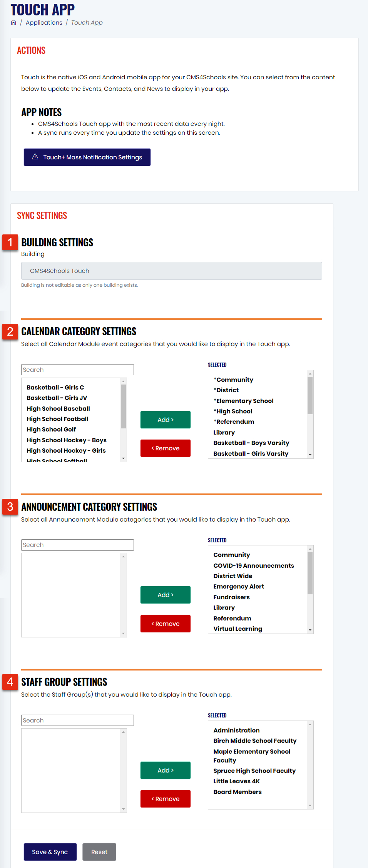Remove selected staff group
Screen dimensions: 368x868
[166, 799]
